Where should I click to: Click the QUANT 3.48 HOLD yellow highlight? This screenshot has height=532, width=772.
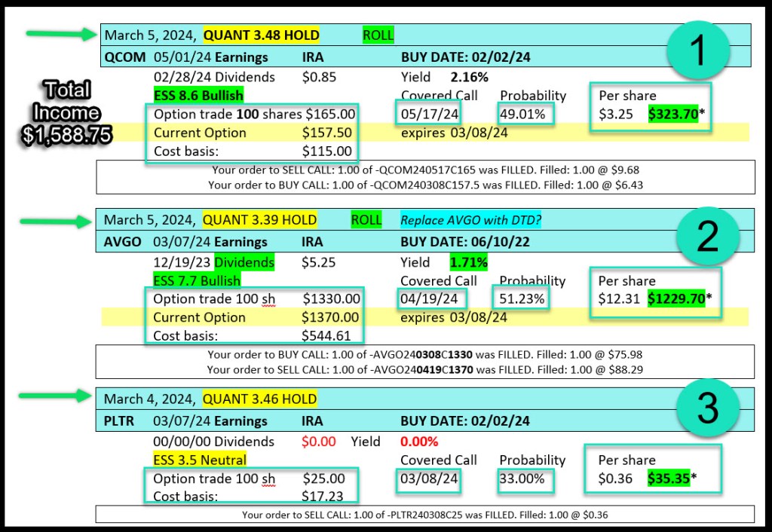pos(261,35)
